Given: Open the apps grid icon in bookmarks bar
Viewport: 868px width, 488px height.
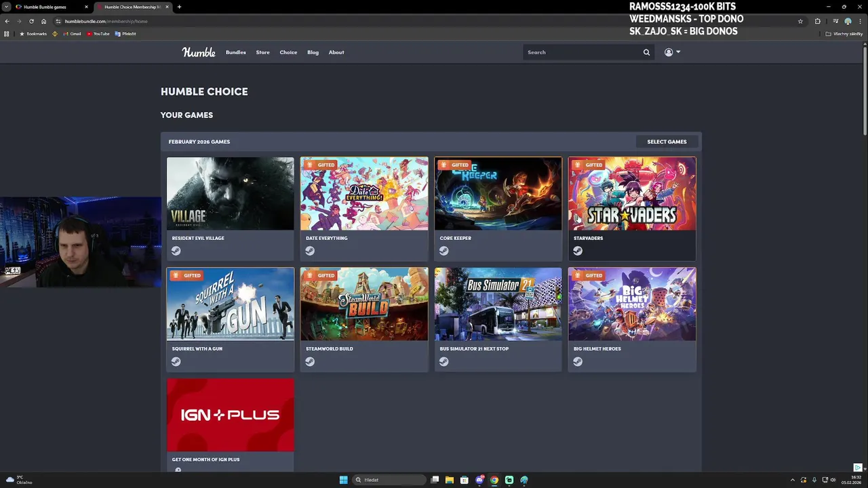Looking at the screenshot, I should [x=7, y=34].
